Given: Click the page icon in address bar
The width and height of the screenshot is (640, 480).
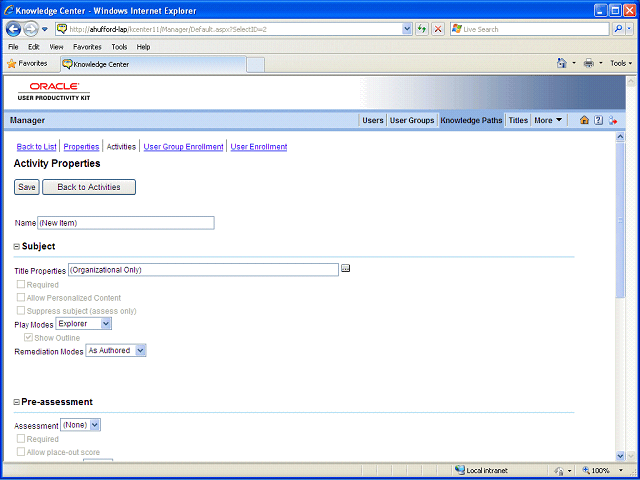Looking at the screenshot, I should pyautogui.click(x=62, y=29).
